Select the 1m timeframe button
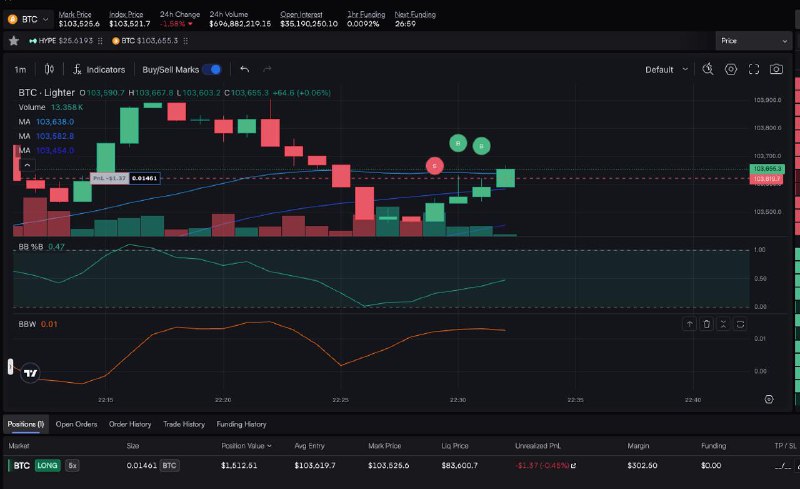 coord(20,69)
